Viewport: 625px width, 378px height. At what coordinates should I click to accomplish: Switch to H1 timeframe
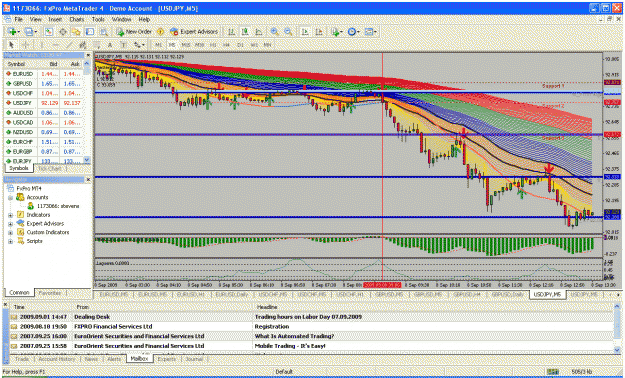pos(213,45)
